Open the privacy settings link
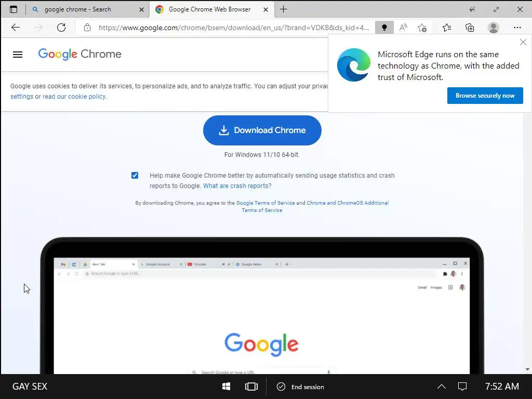The image size is (532, 399). point(22,96)
